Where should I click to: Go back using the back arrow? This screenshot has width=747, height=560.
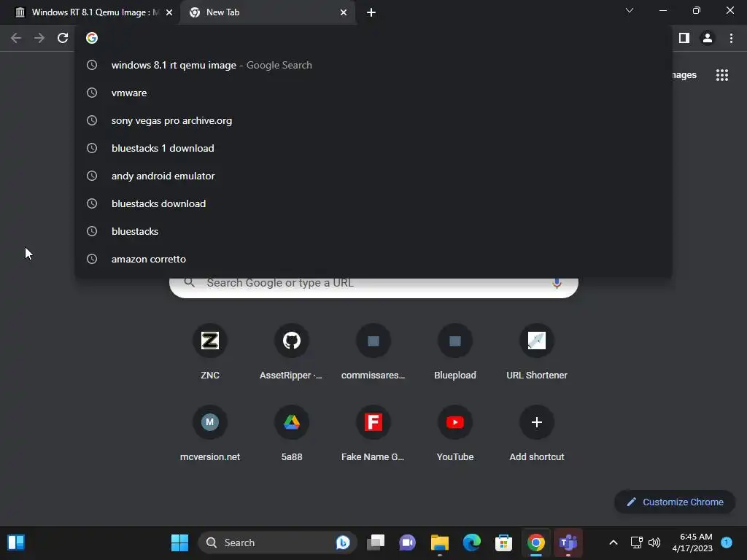point(16,38)
